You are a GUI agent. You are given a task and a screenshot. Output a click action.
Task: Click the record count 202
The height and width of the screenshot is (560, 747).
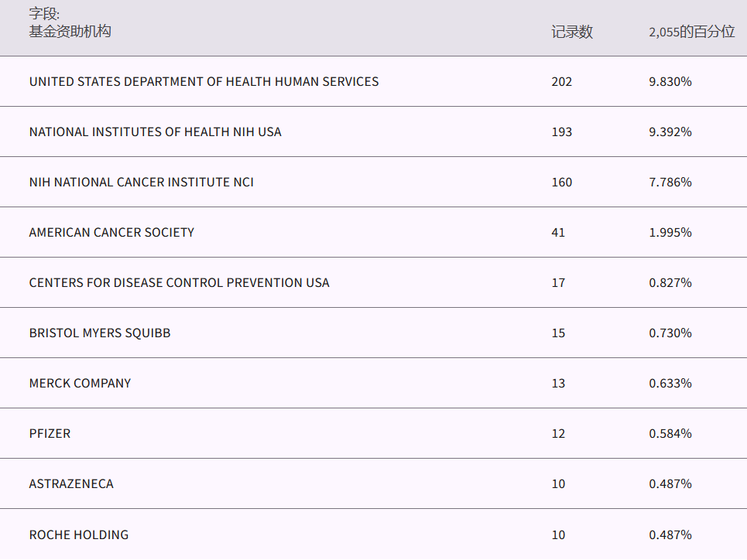561,81
